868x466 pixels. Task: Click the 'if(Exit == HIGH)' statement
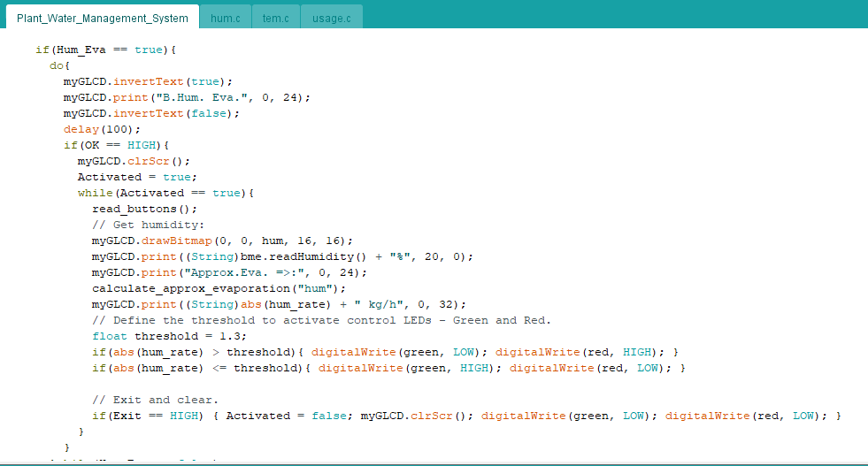pos(148,416)
